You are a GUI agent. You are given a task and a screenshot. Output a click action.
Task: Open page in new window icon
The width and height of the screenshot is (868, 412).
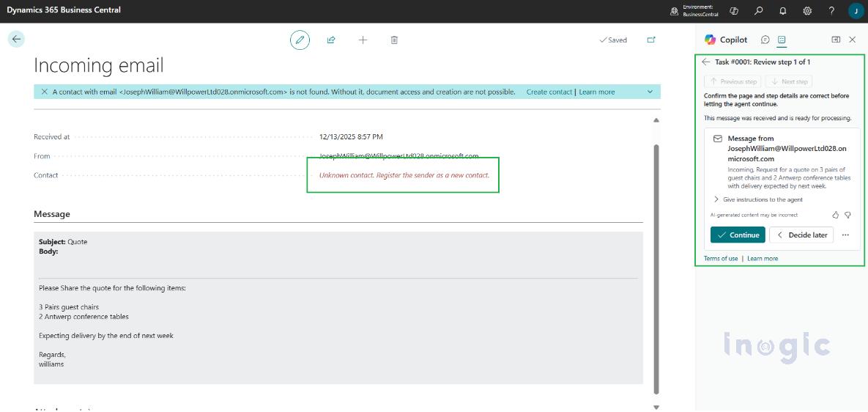(651, 40)
